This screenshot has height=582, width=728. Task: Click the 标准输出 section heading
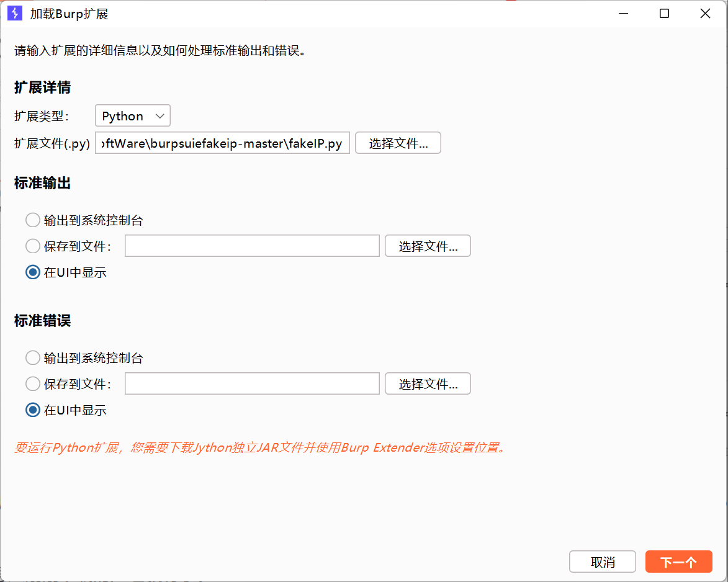(x=42, y=183)
